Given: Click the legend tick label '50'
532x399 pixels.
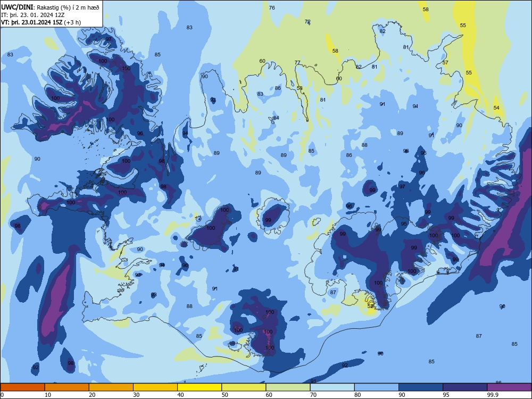Looking at the screenshot, I should click(225, 395).
